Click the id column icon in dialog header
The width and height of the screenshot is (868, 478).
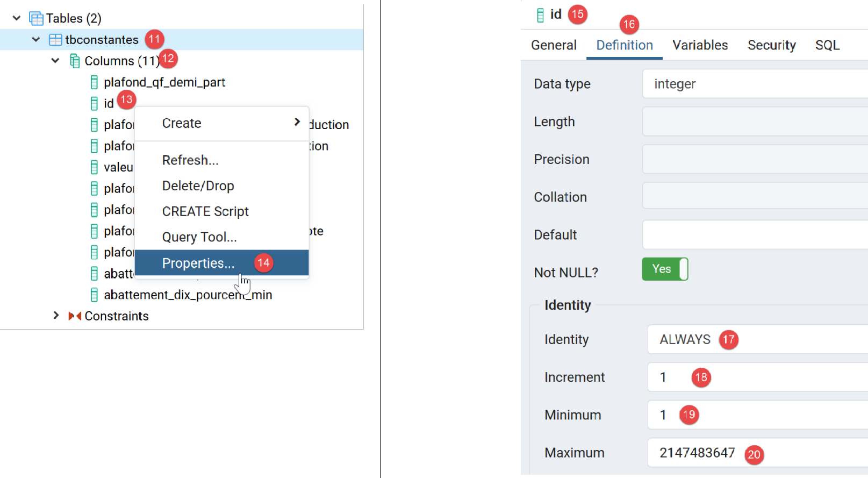click(540, 15)
